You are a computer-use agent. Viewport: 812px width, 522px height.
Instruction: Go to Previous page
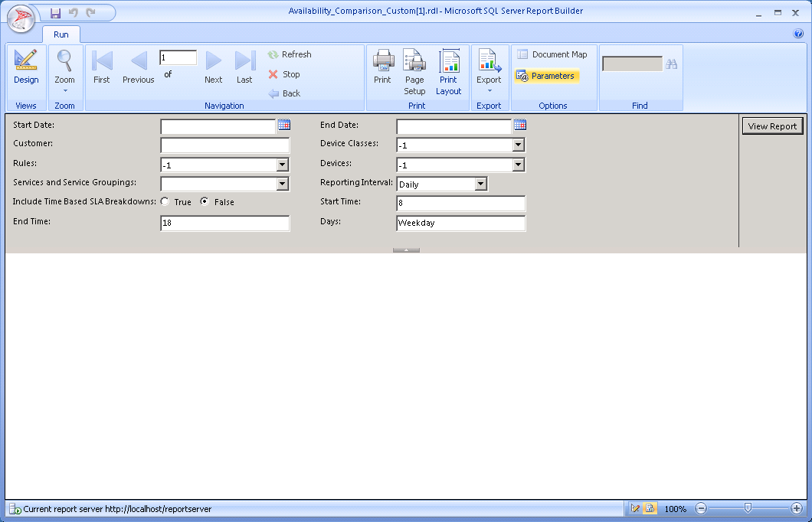(138, 67)
